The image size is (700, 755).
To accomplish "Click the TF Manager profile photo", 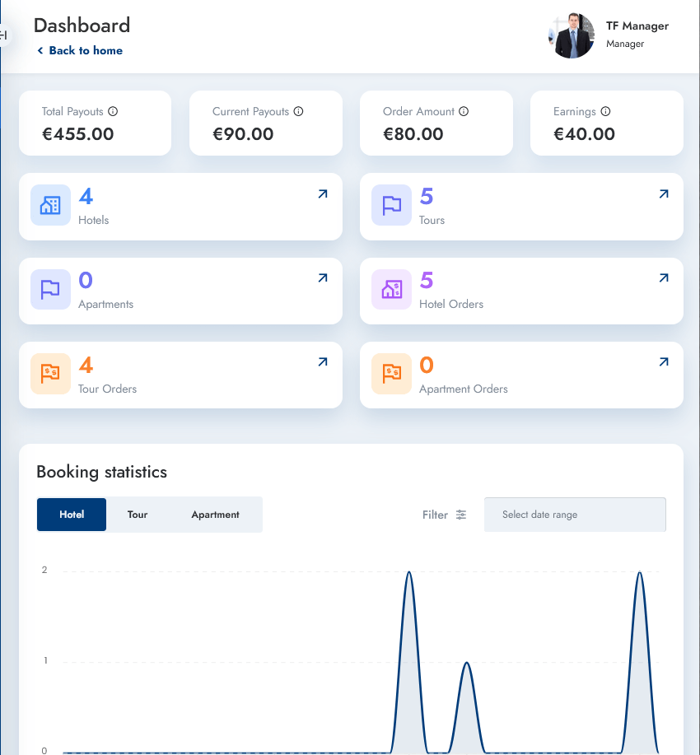I will (572, 35).
